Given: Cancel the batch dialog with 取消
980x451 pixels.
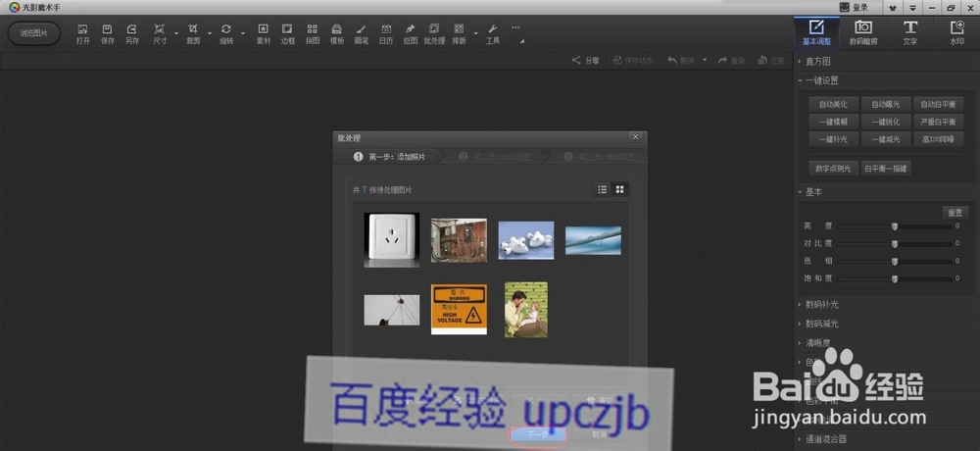Looking at the screenshot, I should pyautogui.click(x=600, y=434).
